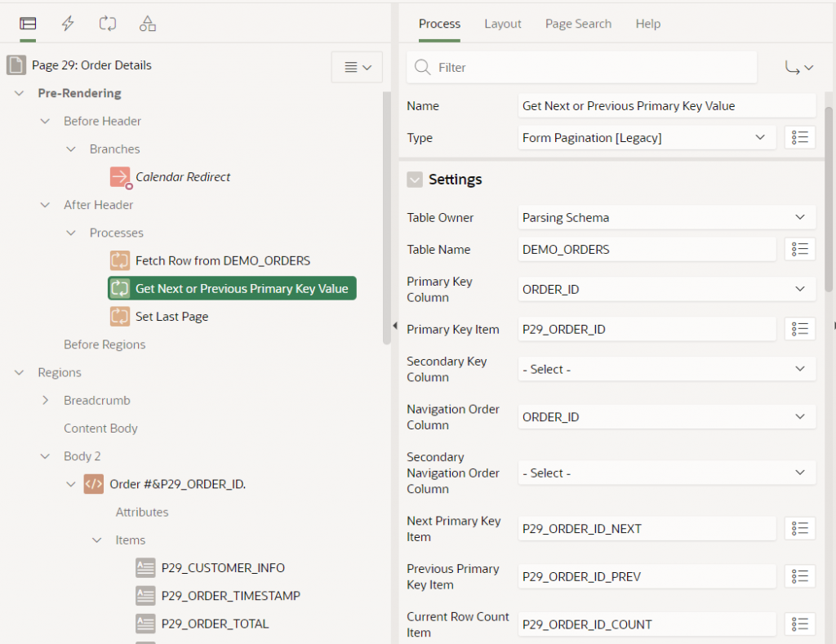
Task: Click the Name field value
Action: [666, 105]
